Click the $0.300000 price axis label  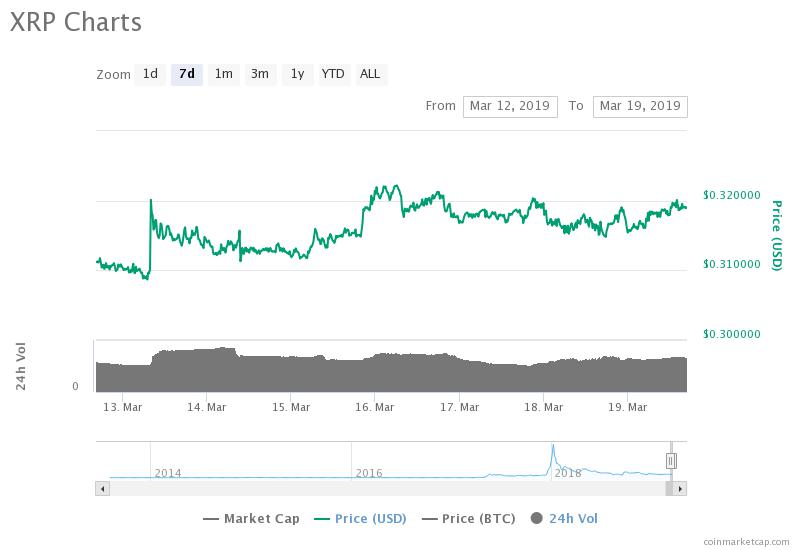tap(732, 334)
